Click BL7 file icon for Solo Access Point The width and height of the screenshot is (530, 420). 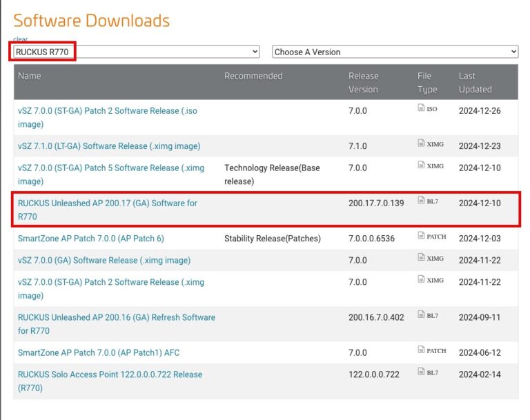point(421,372)
